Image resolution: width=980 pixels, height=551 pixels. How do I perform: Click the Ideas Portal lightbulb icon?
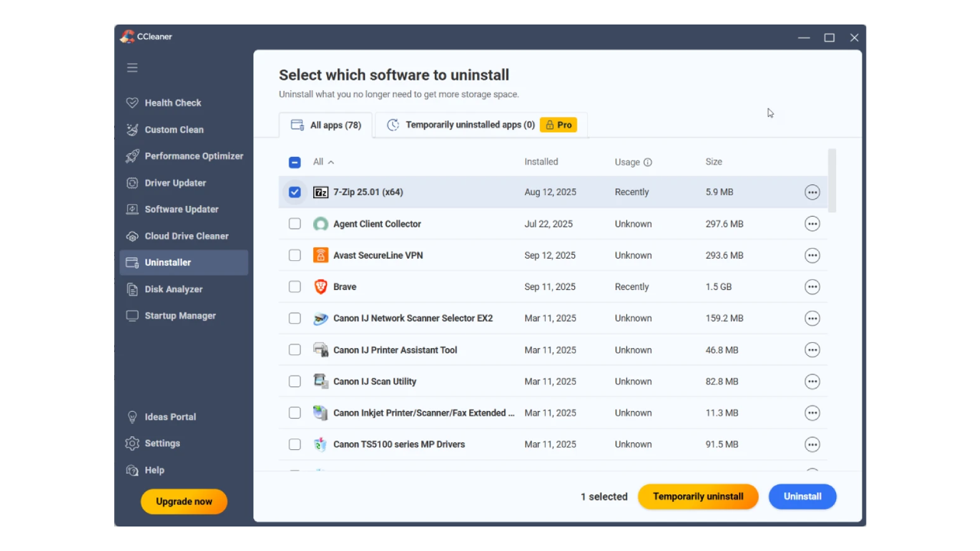[132, 417]
